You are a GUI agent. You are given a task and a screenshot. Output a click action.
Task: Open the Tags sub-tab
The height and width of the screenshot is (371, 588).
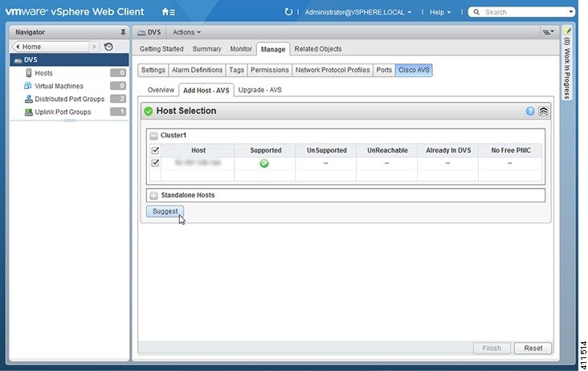pos(237,70)
